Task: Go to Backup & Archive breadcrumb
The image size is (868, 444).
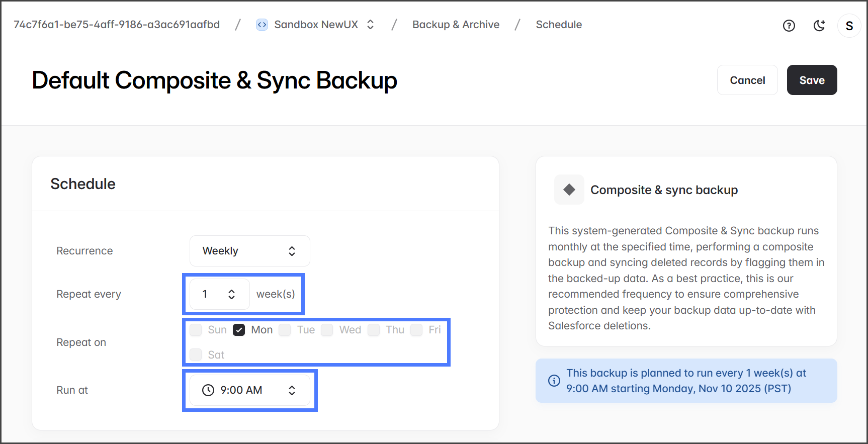Action: point(456,25)
